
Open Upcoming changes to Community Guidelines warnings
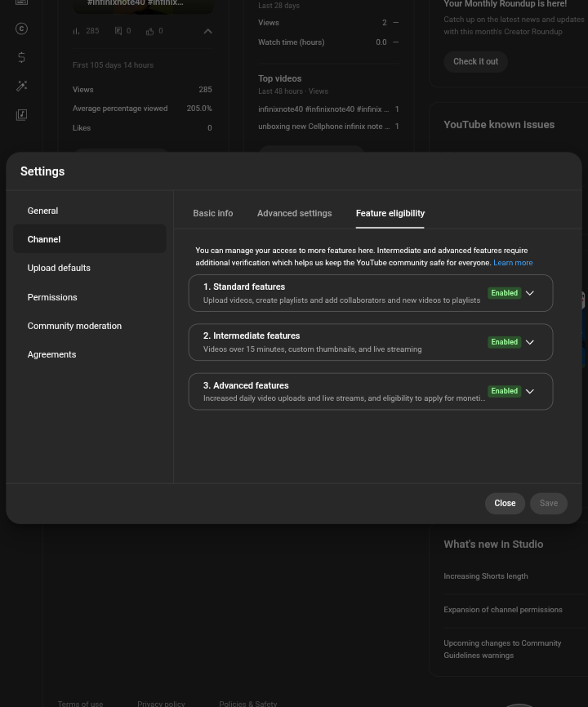502,649
